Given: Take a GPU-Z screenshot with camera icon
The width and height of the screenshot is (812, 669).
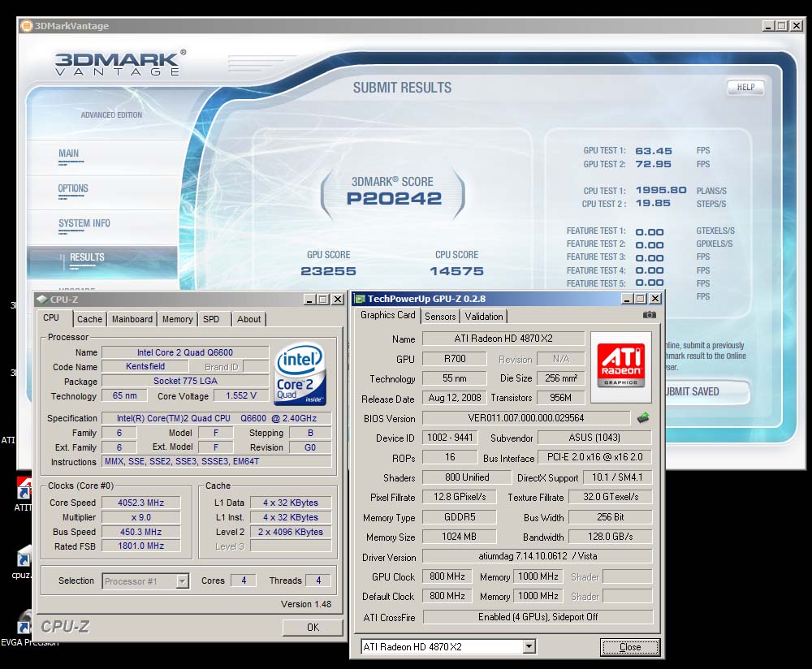Looking at the screenshot, I should coord(649,315).
